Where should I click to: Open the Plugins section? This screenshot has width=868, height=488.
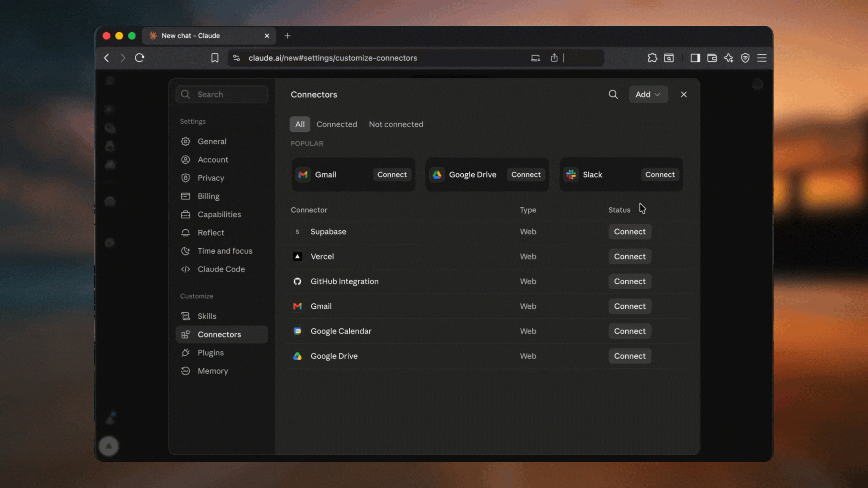[222, 353]
